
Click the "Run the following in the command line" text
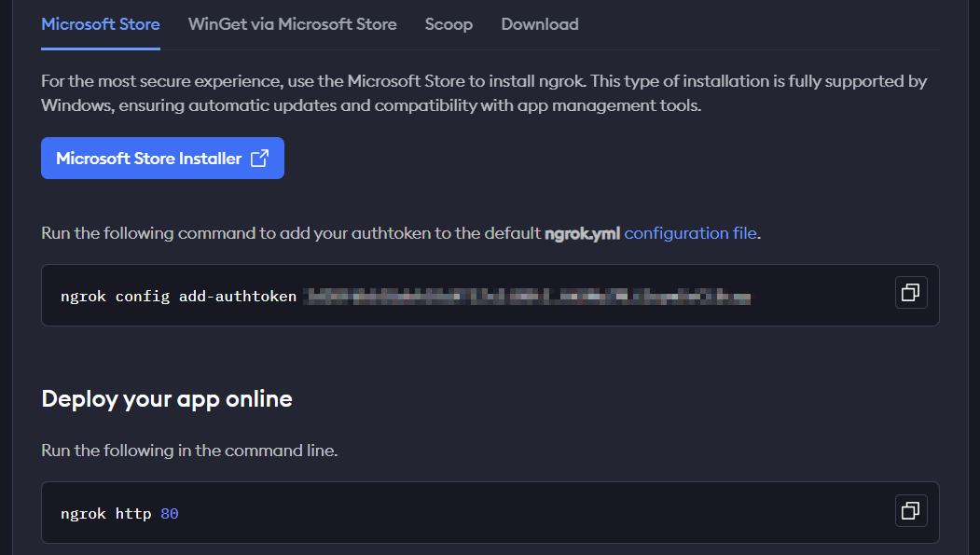coord(189,451)
